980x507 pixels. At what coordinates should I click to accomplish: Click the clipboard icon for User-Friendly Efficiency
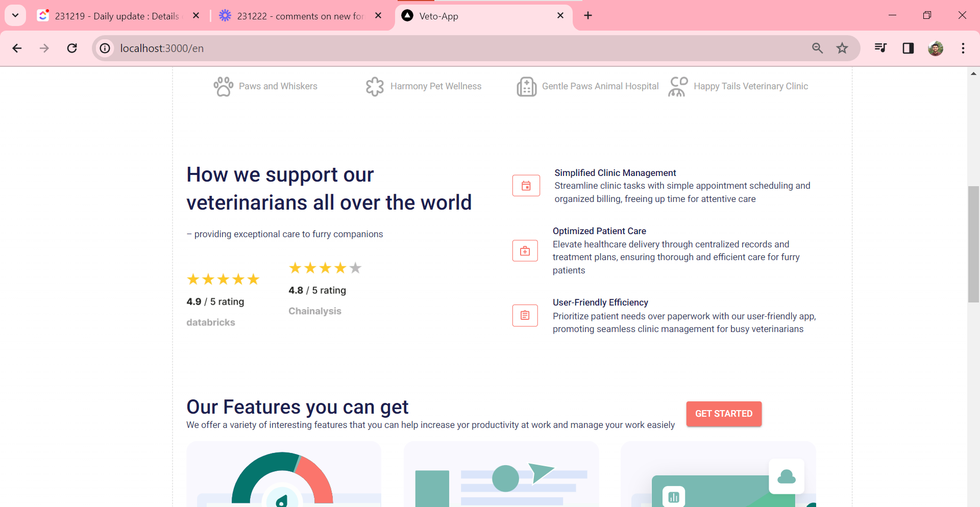coord(525,315)
